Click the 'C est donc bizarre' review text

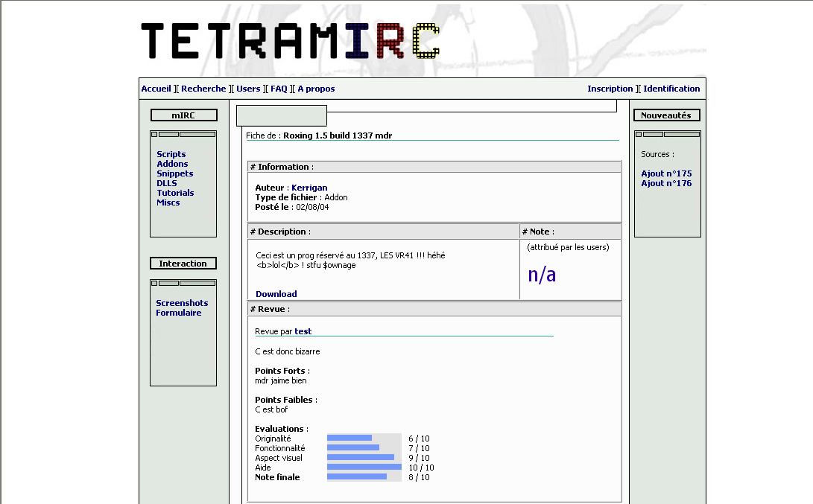pos(287,351)
